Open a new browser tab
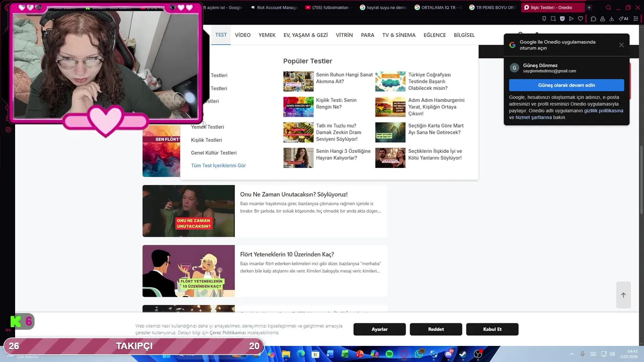The width and height of the screenshot is (644, 362). pyautogui.click(x=589, y=8)
